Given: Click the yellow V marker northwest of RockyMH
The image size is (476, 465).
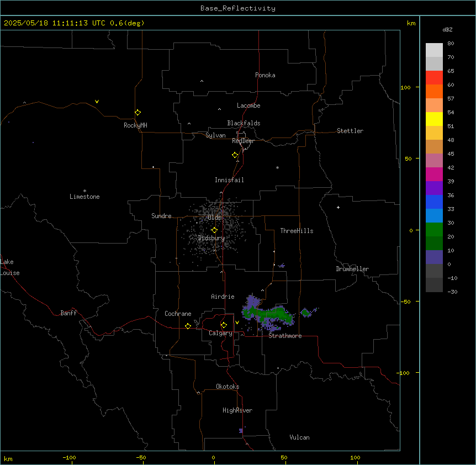Looking at the screenshot, I should 97,102.
